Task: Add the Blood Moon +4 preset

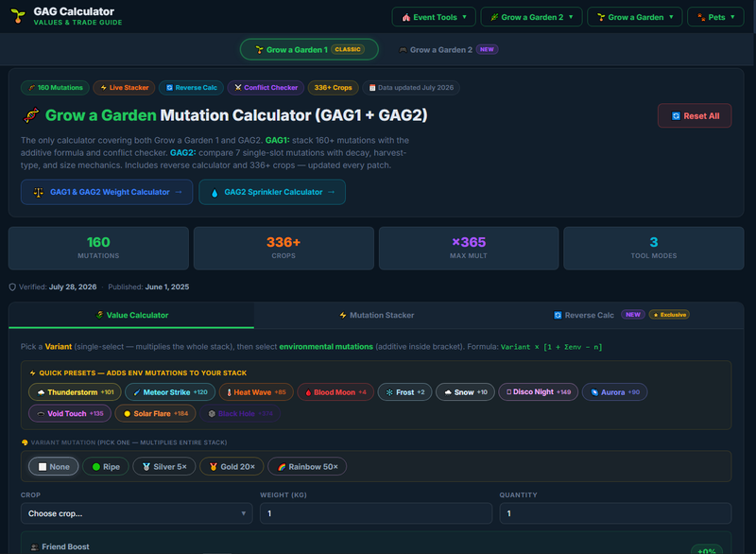Action: pos(335,392)
